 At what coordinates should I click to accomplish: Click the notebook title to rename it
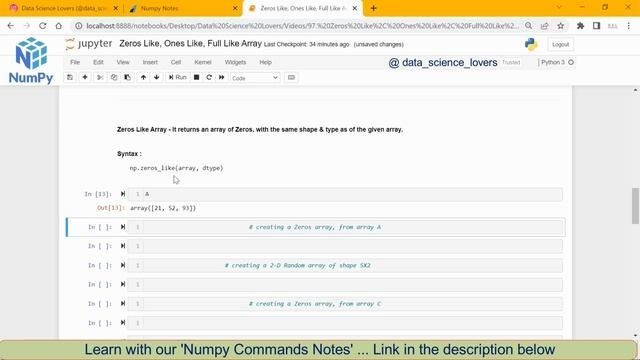click(190, 43)
